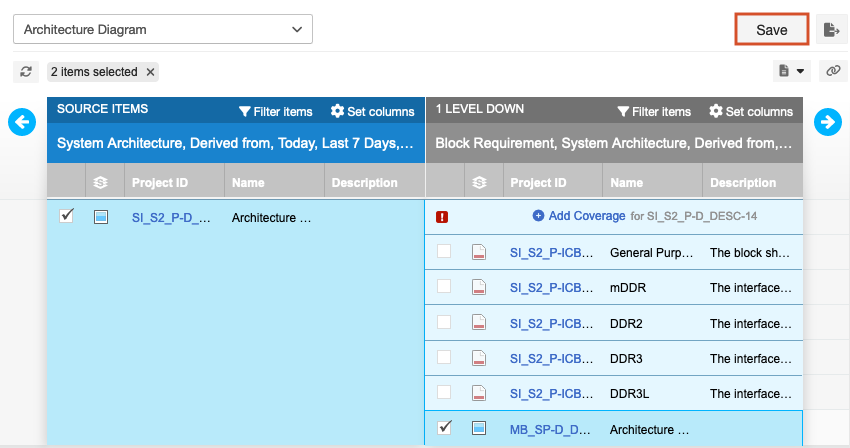Remove the 2 items selected filter
Image resolution: width=850 pixels, height=448 pixels.
tap(150, 72)
